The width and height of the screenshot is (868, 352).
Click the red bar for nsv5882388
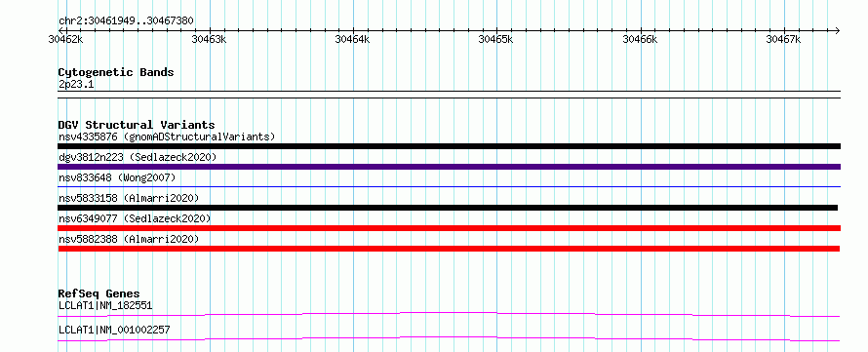(449, 249)
